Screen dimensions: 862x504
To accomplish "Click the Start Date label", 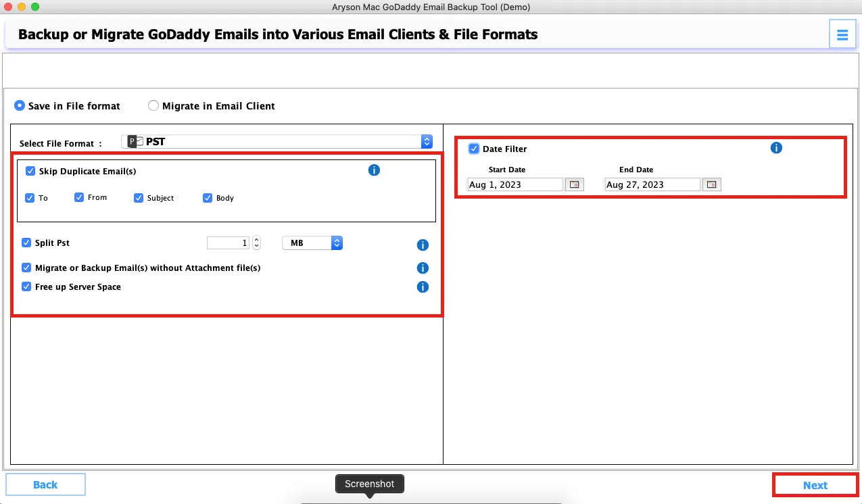I will pyautogui.click(x=507, y=170).
